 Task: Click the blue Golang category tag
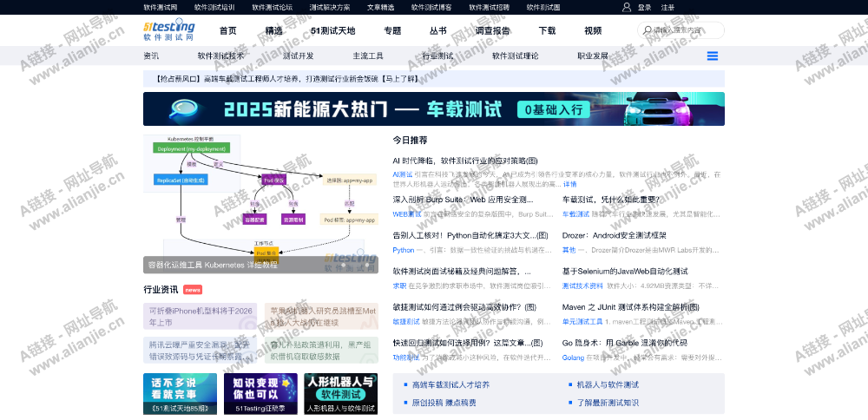[573, 358]
